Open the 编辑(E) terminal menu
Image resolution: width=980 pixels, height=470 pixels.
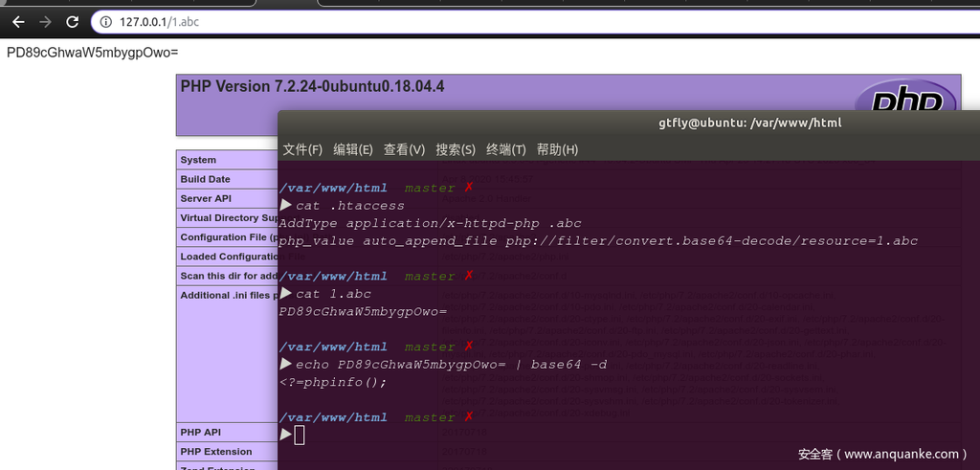tap(352, 149)
